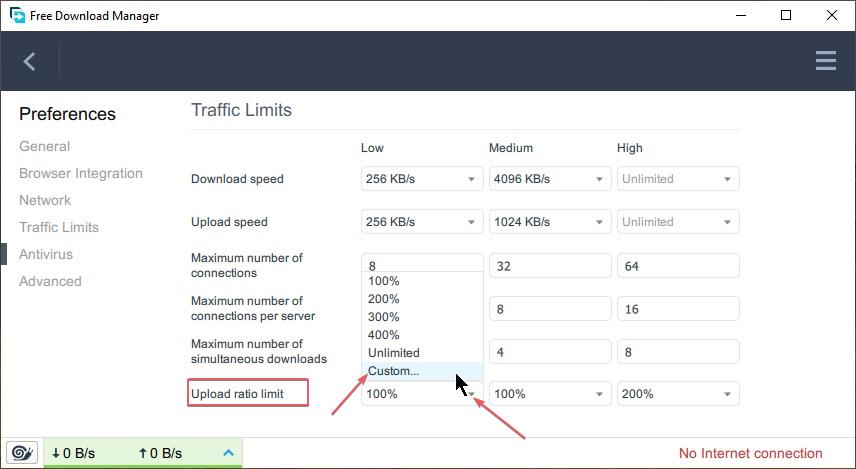
Task: Open Browser Integration preferences
Action: click(x=81, y=173)
